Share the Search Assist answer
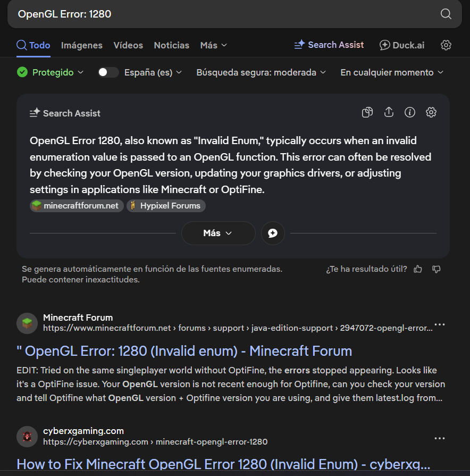 point(389,112)
